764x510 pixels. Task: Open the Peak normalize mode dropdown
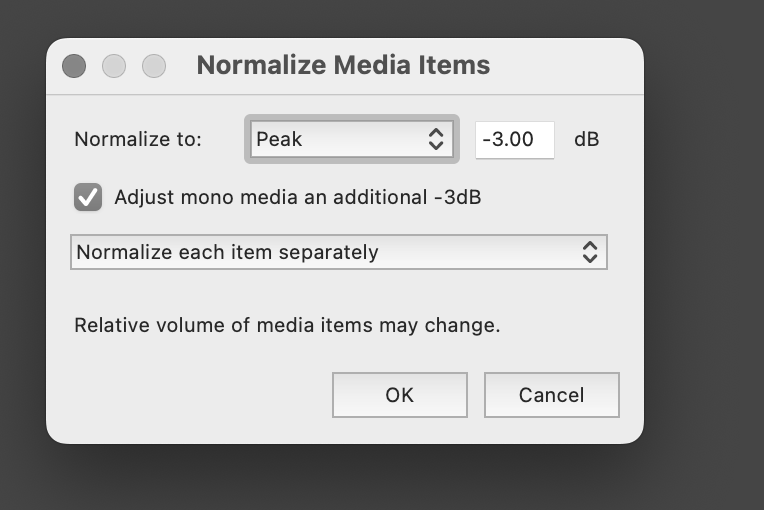[351, 139]
